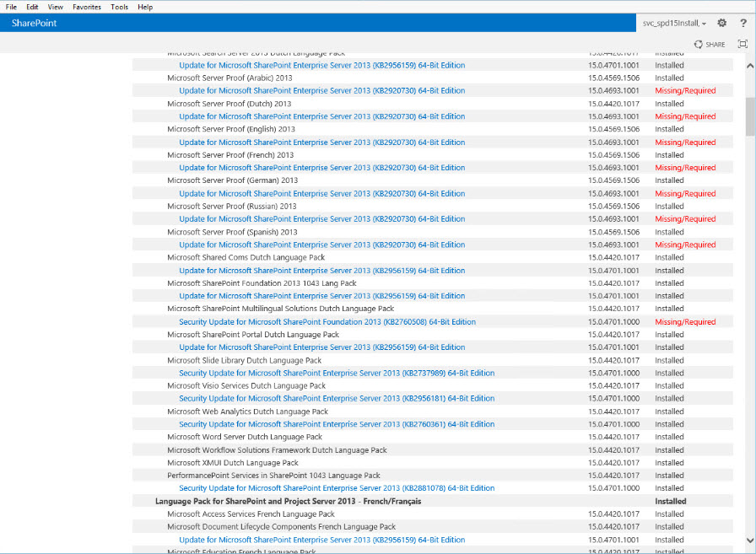The width and height of the screenshot is (756, 554).
Task: Select 'Microsoft Slide Library Dutch Language Pack' text
Action: pyautogui.click(x=245, y=360)
